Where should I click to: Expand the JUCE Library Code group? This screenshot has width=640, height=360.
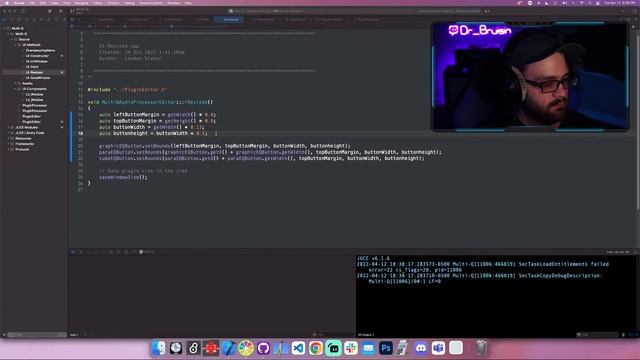(x=8, y=133)
